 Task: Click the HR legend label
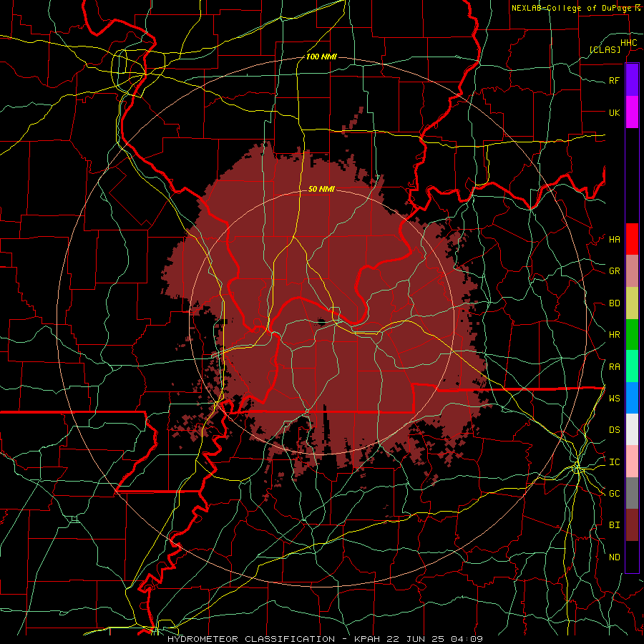[614, 335]
